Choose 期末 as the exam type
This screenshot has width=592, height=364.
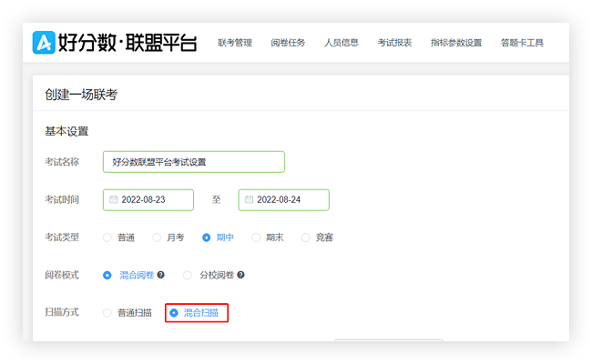point(256,238)
